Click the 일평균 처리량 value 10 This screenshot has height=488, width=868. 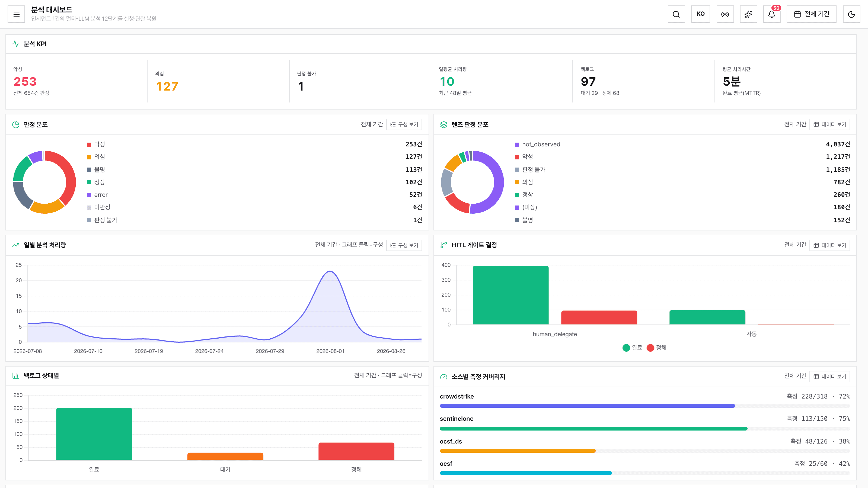[447, 82]
